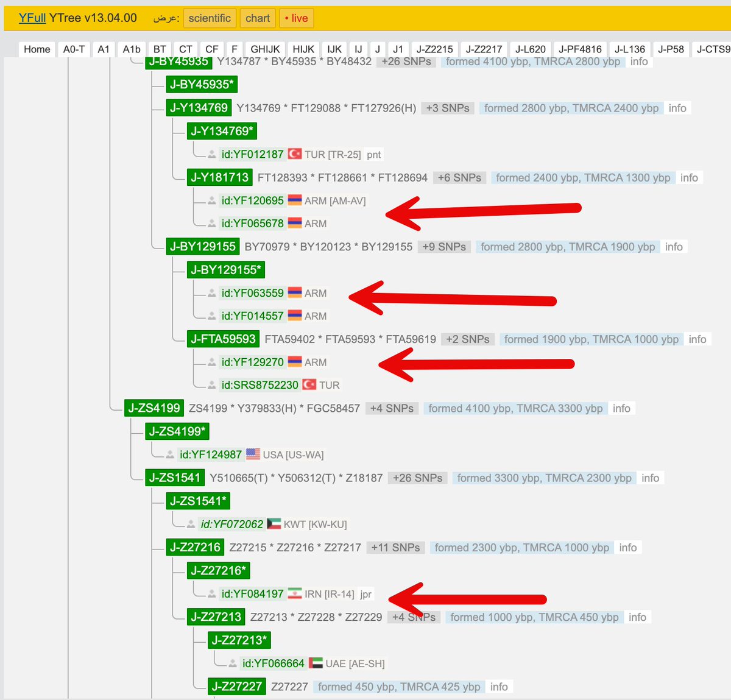Open sample id:YF120695
Image resolution: width=731 pixels, height=700 pixels.
tap(253, 200)
